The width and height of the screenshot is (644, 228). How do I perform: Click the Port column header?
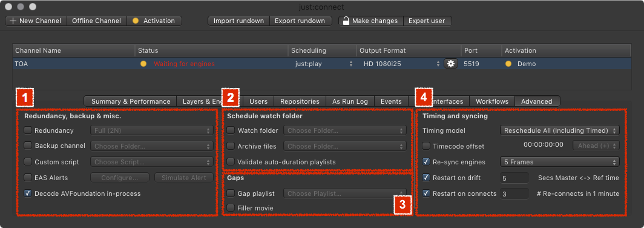coord(481,50)
